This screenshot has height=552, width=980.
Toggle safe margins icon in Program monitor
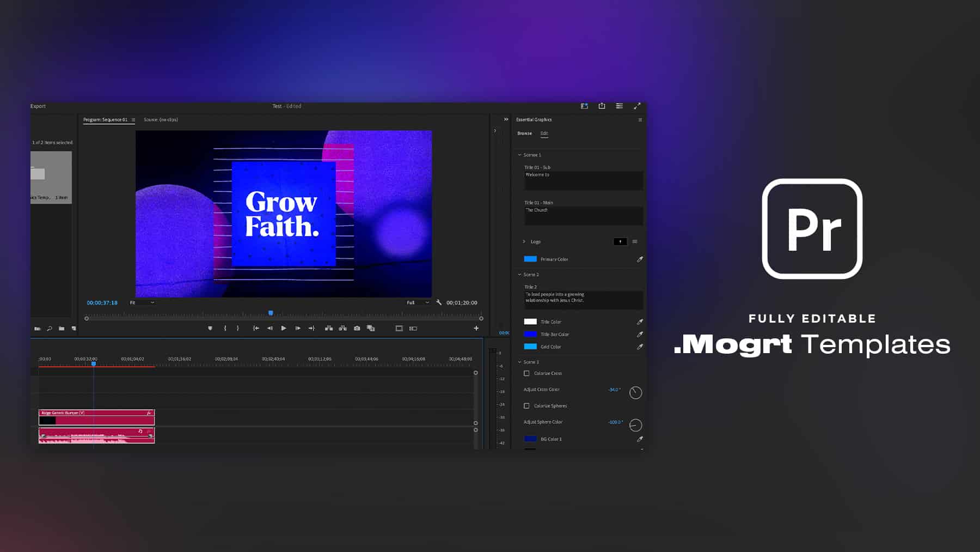399,328
